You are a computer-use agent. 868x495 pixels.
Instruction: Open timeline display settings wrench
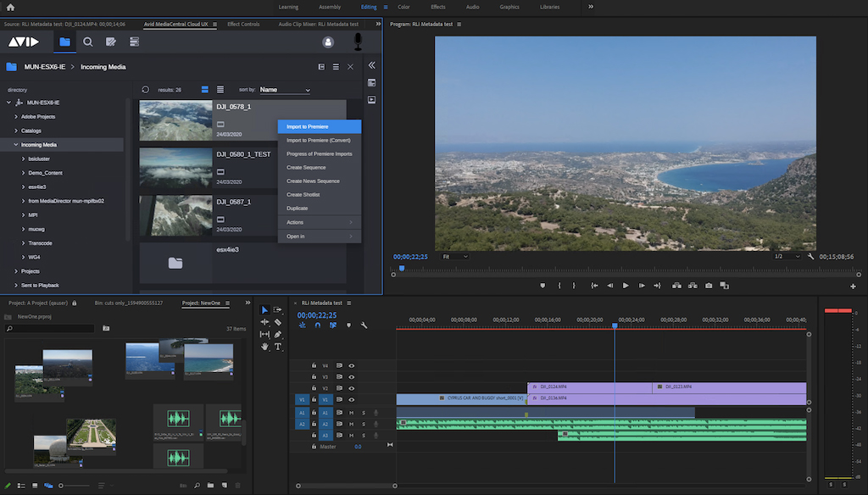coord(364,325)
